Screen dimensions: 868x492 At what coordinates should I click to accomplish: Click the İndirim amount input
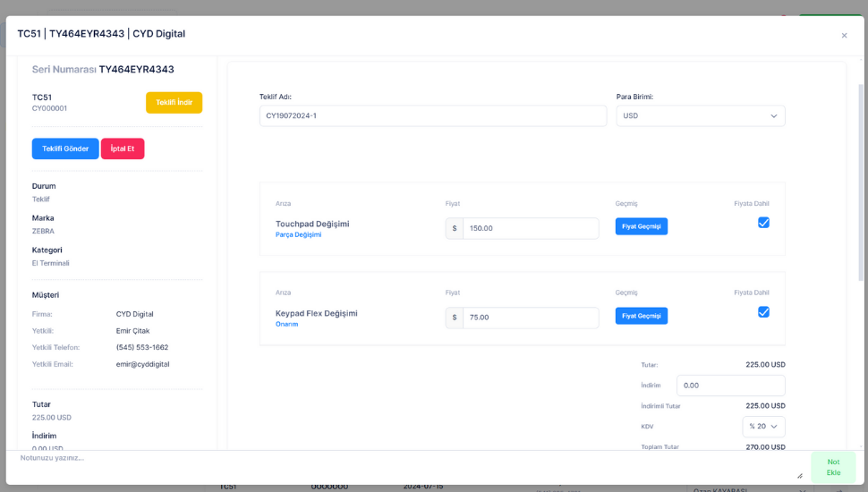click(730, 386)
